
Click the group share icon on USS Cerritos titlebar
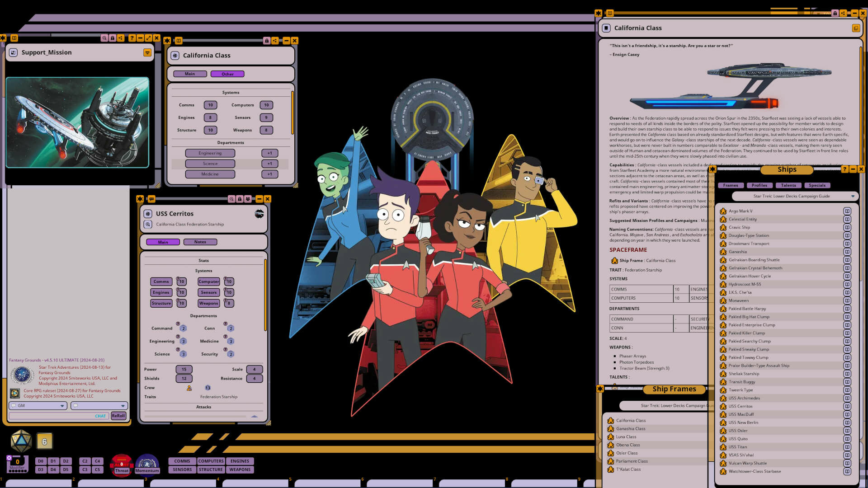[248, 199]
